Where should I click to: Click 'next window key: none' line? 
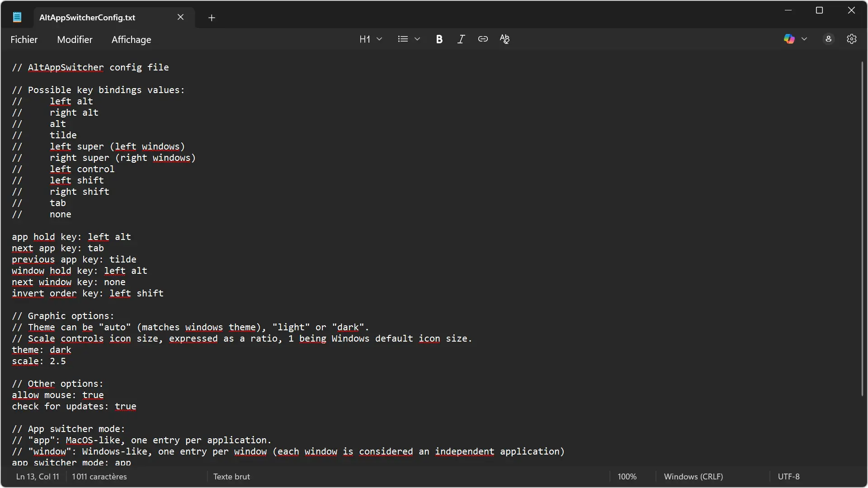coord(69,282)
